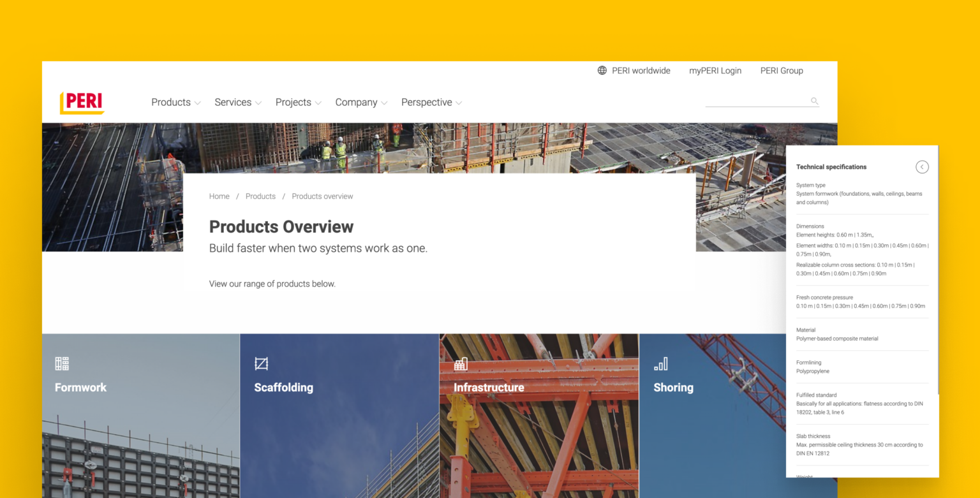This screenshot has width=980, height=498.
Task: Open the Services menu
Action: click(x=233, y=102)
